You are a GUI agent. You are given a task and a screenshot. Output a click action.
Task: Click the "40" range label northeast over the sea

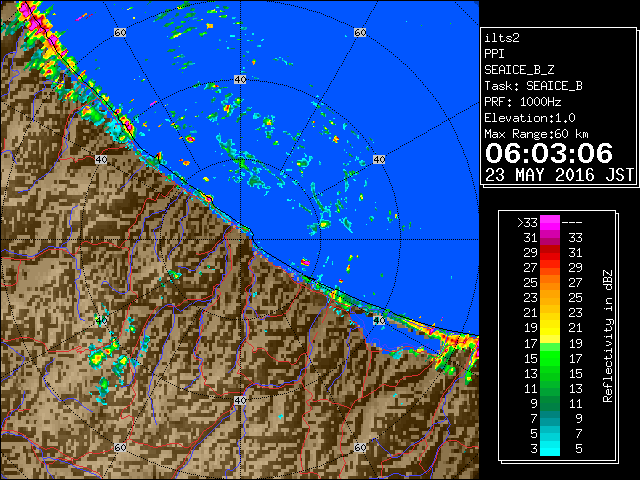coord(379,159)
